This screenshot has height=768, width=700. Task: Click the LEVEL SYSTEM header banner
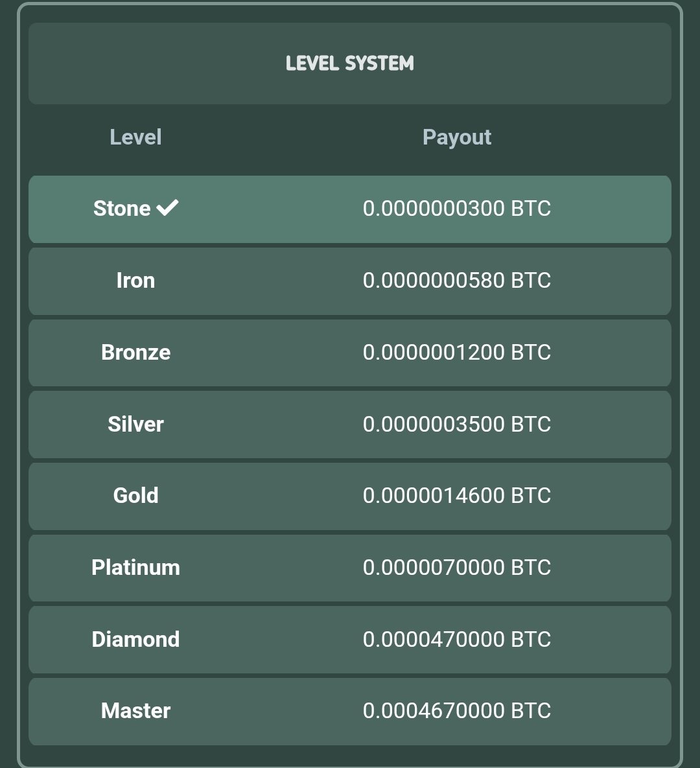[350, 63]
